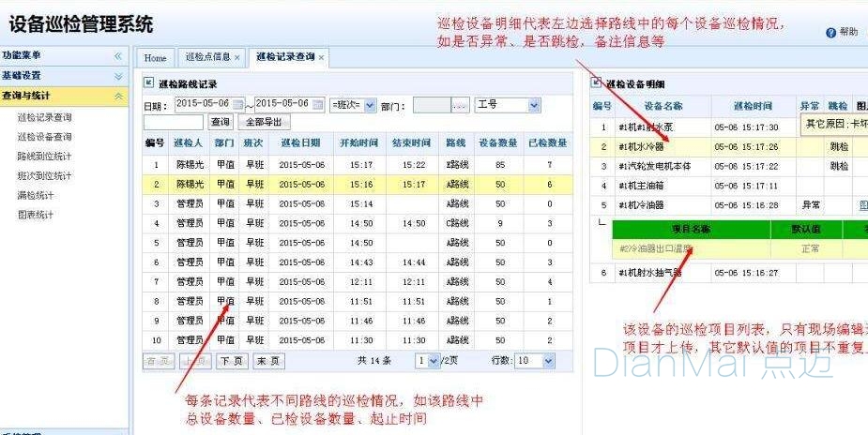Screen dimensions: 868x435
Task: Go to 下页 next page
Action: [x=232, y=361]
